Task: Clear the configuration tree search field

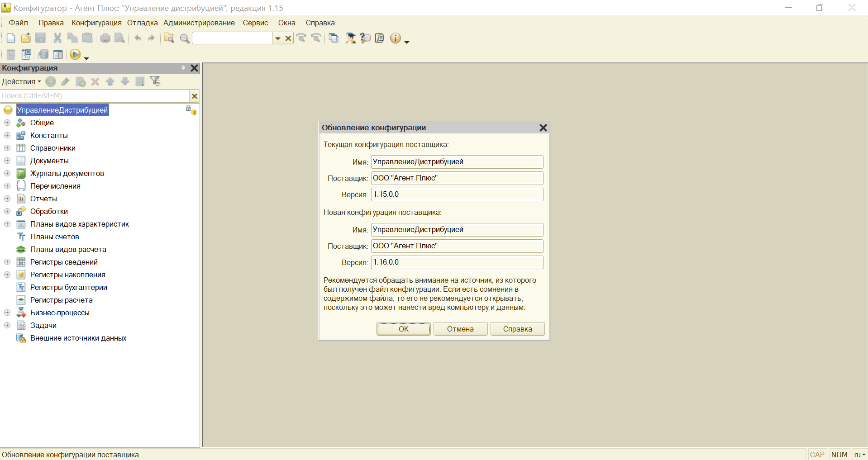Action: 195,96
